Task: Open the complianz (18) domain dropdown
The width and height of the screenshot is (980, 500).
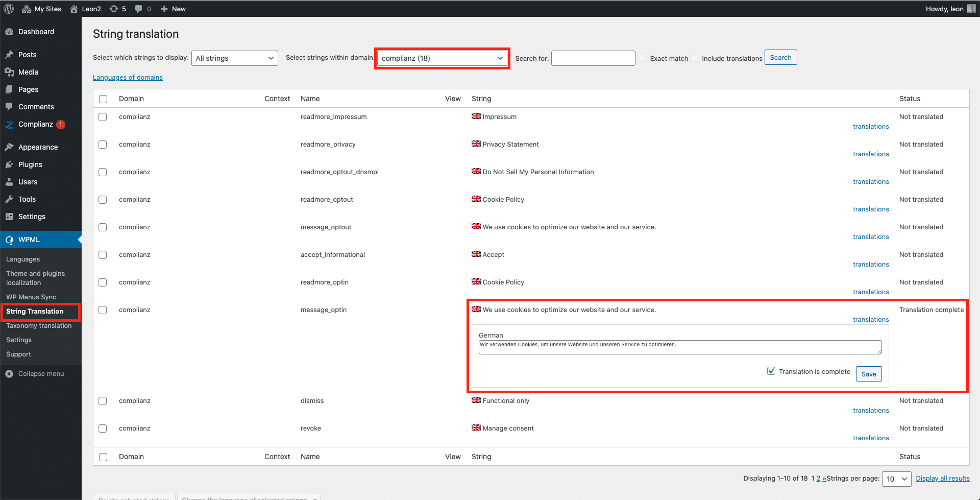Action: 441,58
